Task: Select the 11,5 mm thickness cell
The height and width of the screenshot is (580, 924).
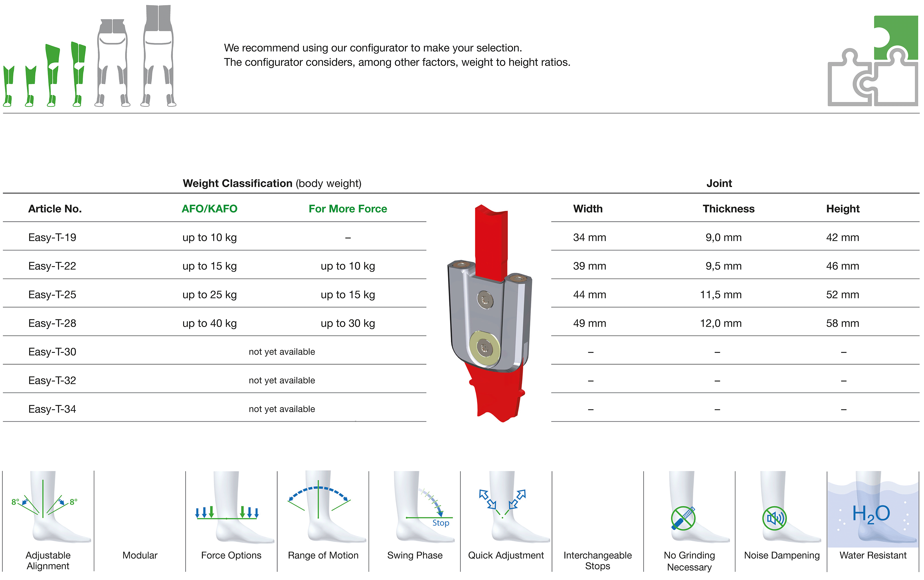Action: 721,295
